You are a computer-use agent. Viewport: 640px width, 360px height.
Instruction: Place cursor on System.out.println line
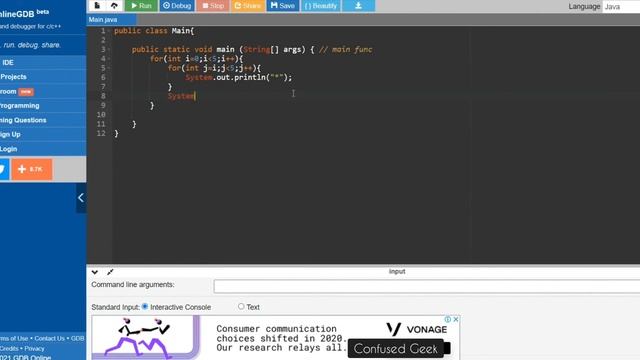(x=239, y=77)
